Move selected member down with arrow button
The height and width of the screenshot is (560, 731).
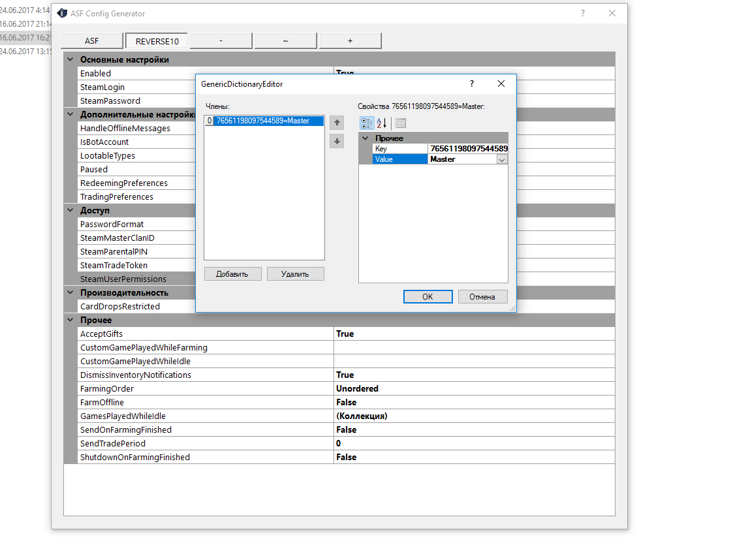(x=337, y=141)
